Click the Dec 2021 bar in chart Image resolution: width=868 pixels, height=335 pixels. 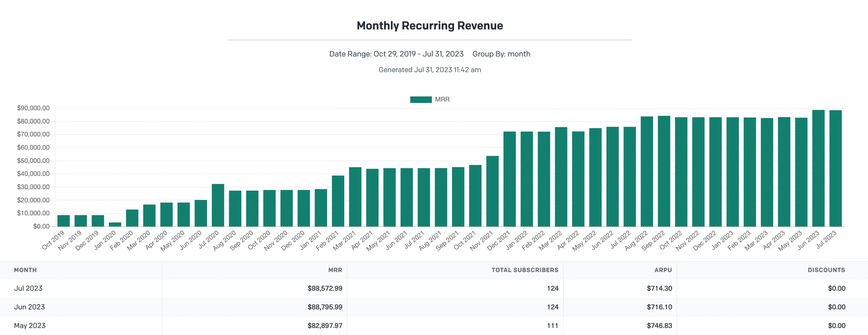coord(509,179)
